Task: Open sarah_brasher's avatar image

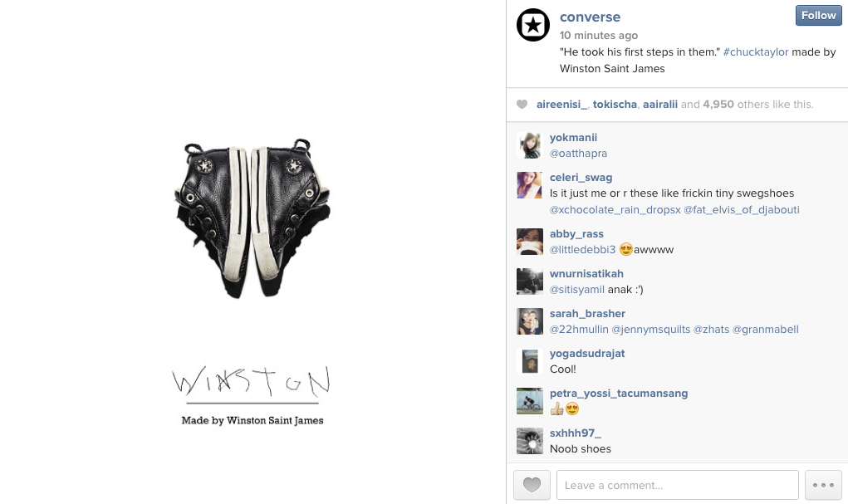Action: (x=529, y=322)
